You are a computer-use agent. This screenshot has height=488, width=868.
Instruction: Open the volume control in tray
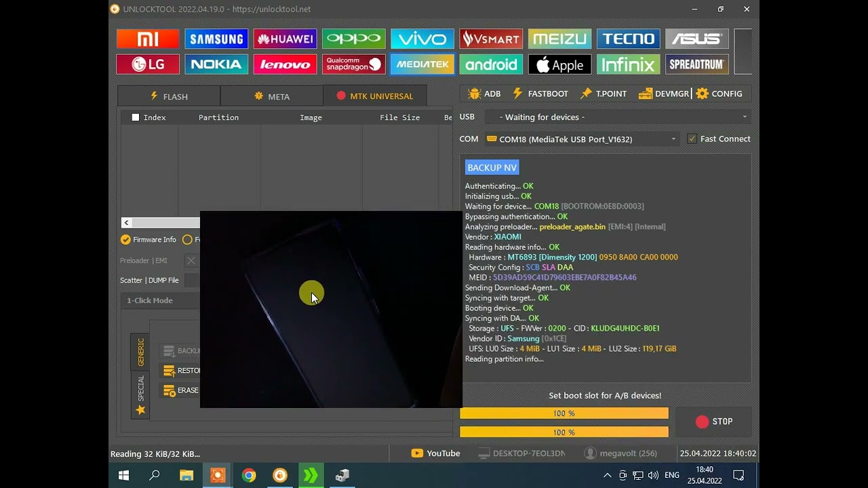(x=653, y=475)
